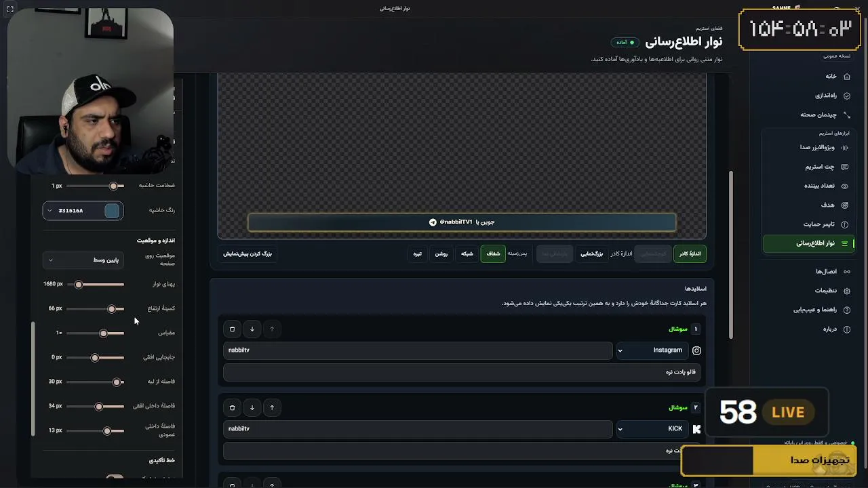Go to چیدمان صحنه scene layout
Screen dimensions: 868x488
(x=808, y=115)
